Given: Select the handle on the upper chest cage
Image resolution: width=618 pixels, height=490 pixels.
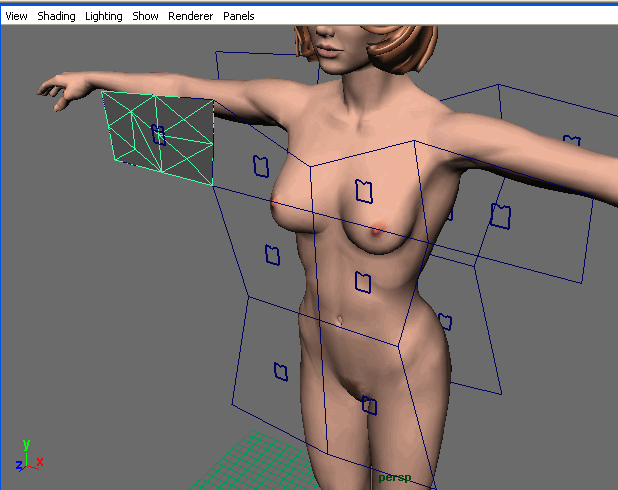Looking at the screenshot, I should coord(364,188).
